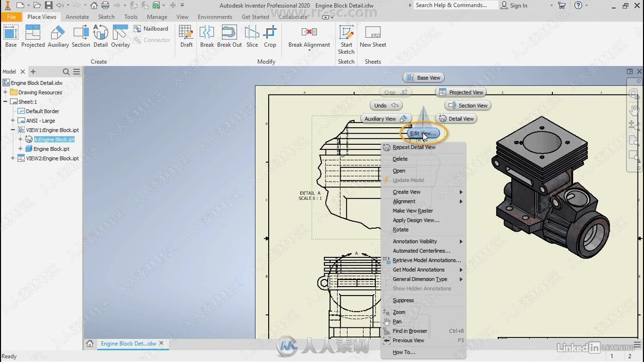Select the Break Out tool
The image size is (644, 362).
pos(229,37)
